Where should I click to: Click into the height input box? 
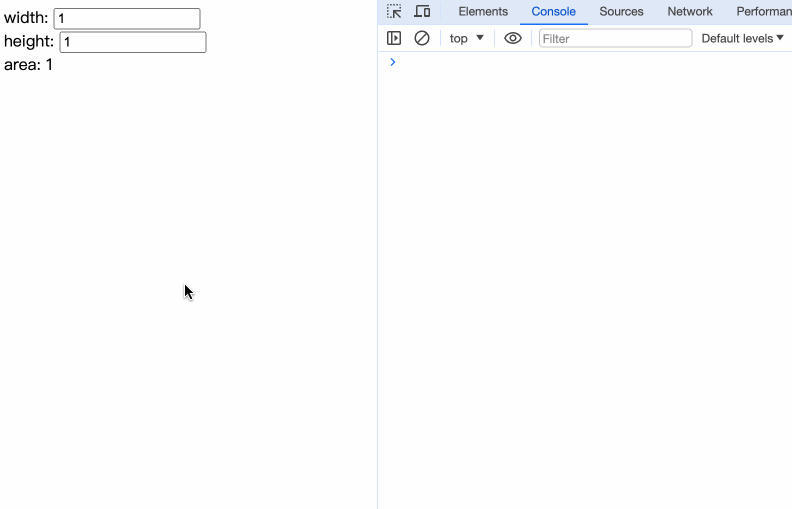[x=133, y=42]
